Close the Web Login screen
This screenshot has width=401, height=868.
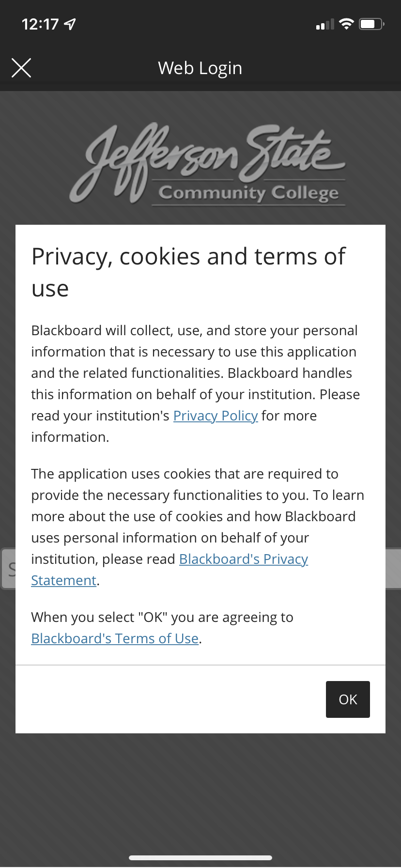tap(21, 68)
